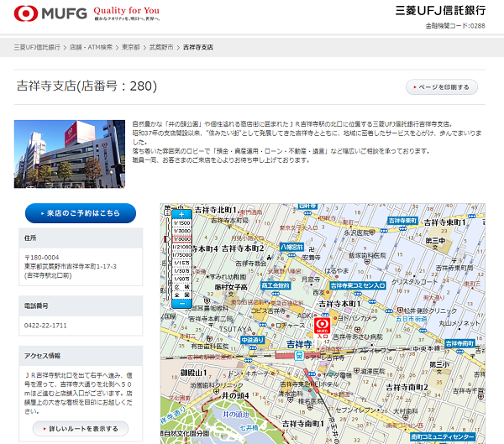
Task: Zoom in the map with the plus button
Action: pos(181,214)
